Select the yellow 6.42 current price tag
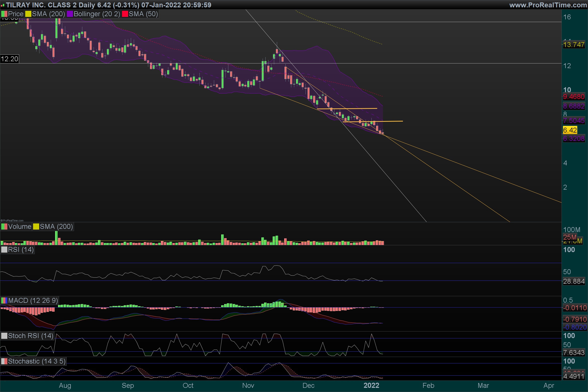The image size is (588, 392). click(570, 130)
